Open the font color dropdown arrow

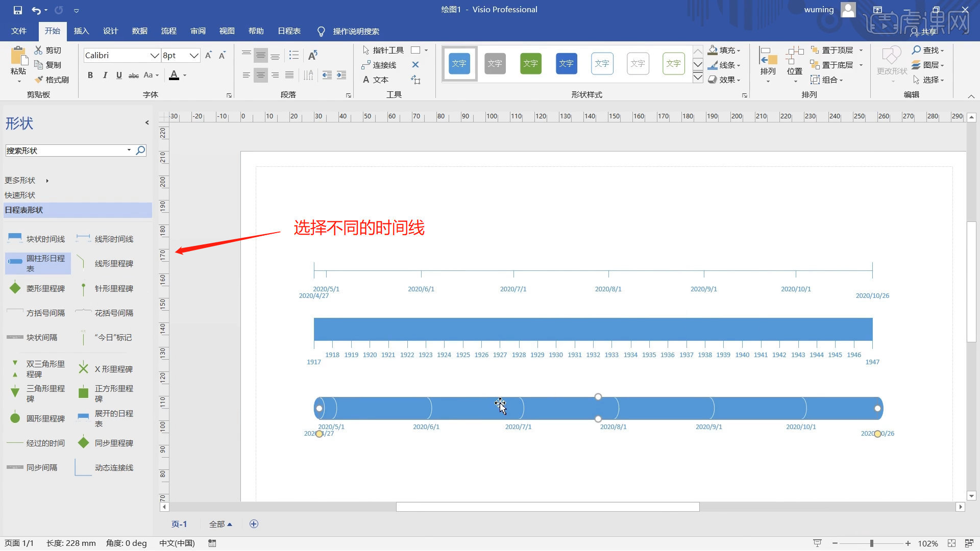pos(185,75)
